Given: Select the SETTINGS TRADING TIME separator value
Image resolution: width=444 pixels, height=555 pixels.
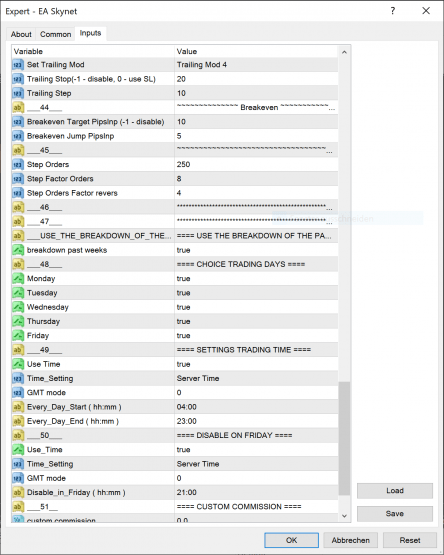Looking at the screenshot, I should click(x=256, y=350).
